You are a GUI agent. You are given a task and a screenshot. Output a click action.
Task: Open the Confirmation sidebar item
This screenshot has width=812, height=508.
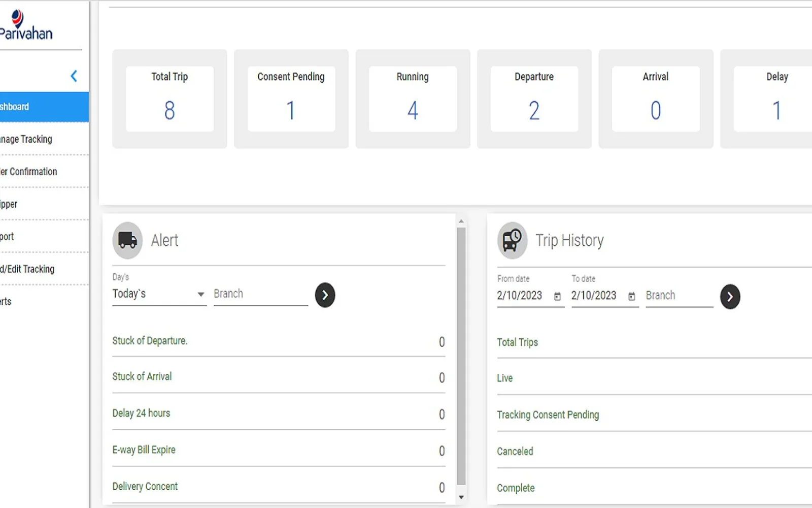44,172
